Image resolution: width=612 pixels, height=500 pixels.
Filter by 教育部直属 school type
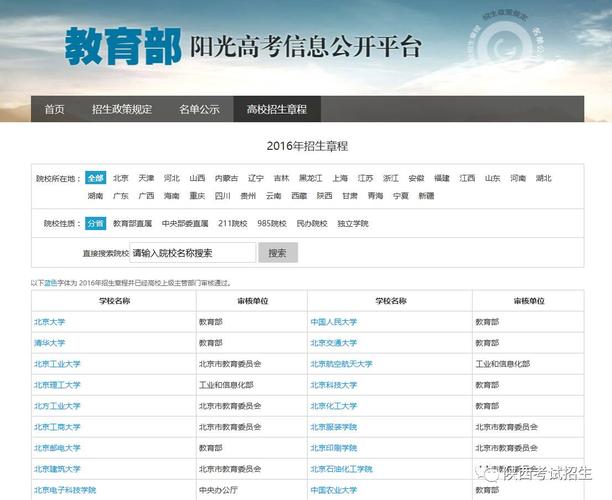pos(132,223)
